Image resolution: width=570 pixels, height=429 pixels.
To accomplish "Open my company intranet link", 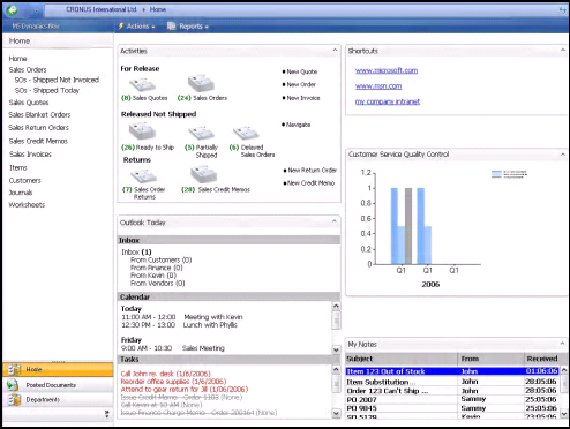I will pos(387,101).
